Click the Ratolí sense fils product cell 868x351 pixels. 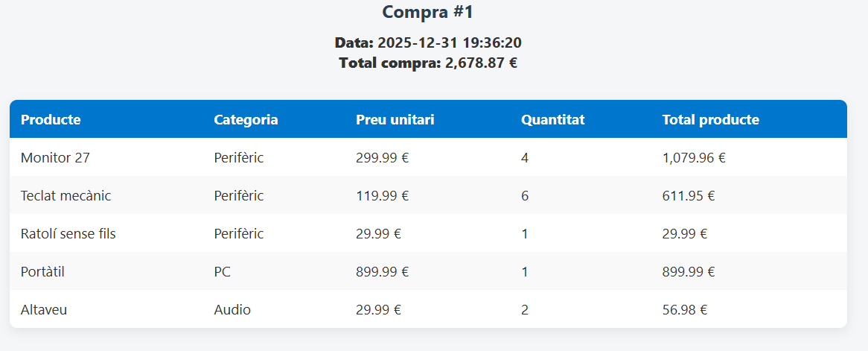tap(68, 234)
